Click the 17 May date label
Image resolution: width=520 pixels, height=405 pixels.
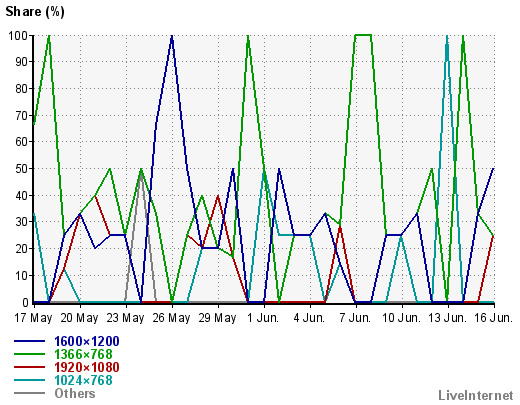(x=33, y=318)
